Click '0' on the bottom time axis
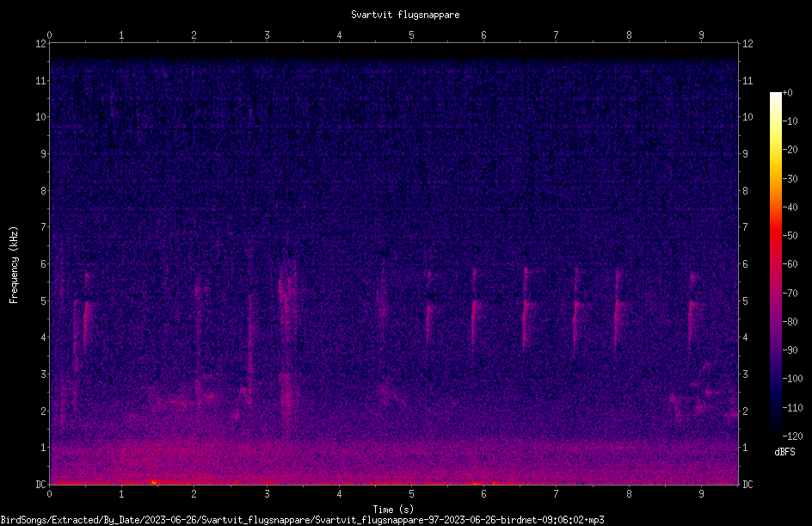The width and height of the screenshot is (812, 526). tap(49, 494)
